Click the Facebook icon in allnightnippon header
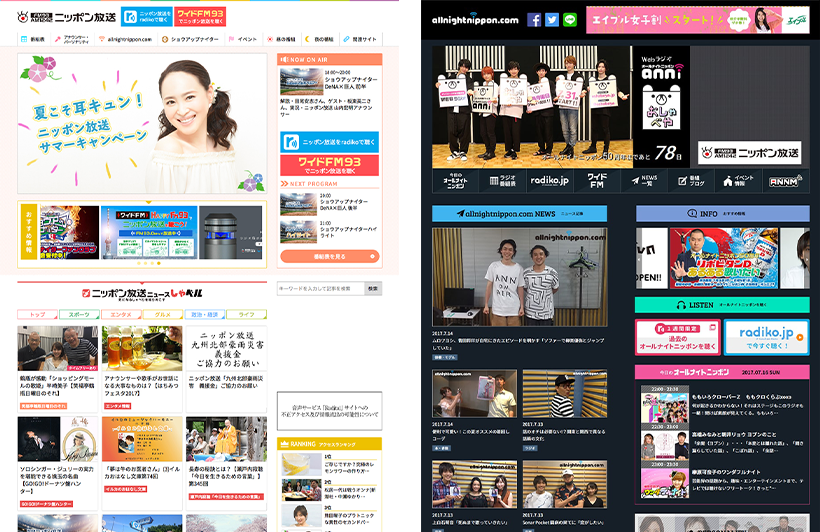Screen dimensions: 820x532 pos(534,20)
